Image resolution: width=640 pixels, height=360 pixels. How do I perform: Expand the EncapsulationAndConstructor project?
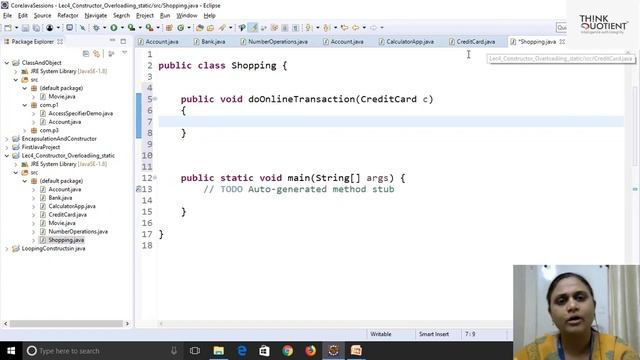coord(7,139)
